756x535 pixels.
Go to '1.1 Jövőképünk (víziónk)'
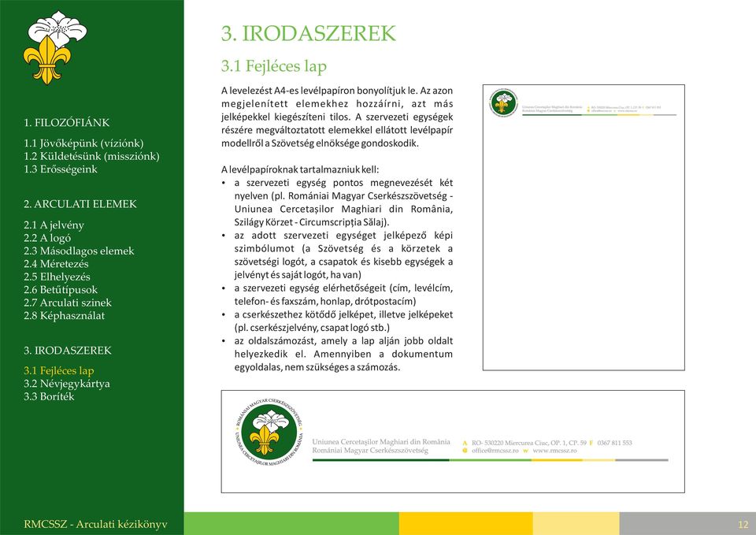pos(83,143)
